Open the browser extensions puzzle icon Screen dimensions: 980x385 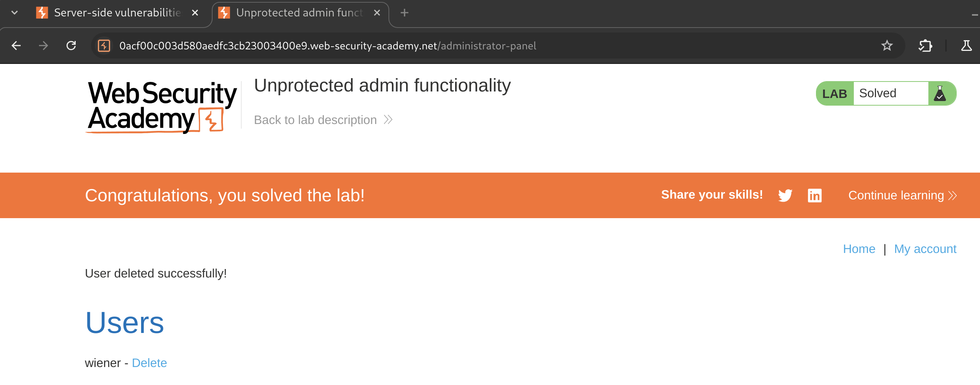pos(925,46)
